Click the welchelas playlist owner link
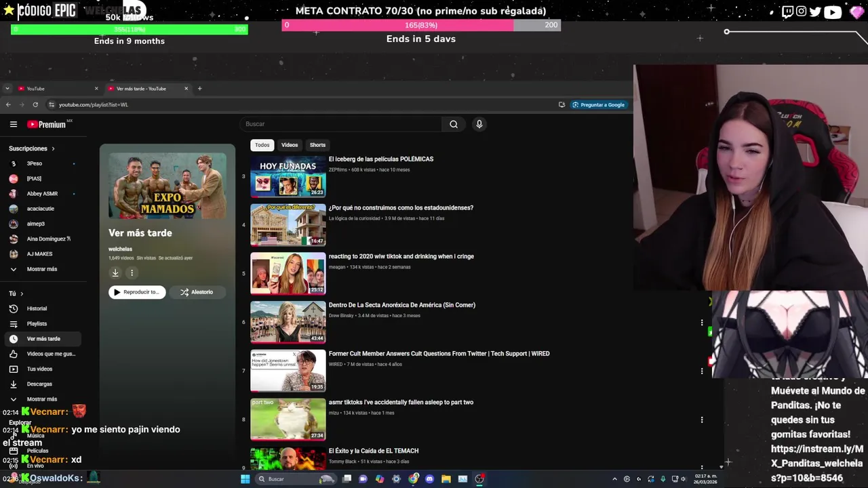The width and height of the screenshot is (868, 488). click(x=120, y=249)
